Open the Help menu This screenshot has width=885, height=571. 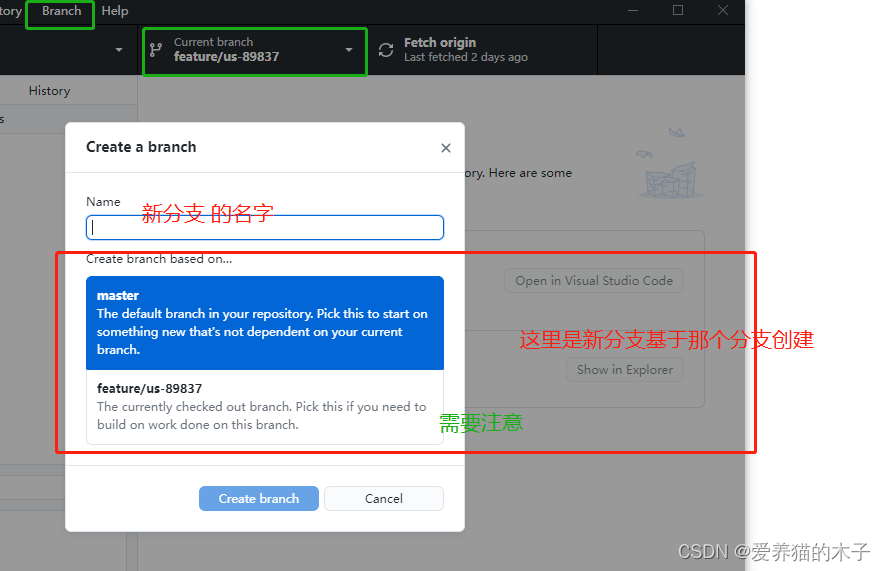click(x=115, y=11)
